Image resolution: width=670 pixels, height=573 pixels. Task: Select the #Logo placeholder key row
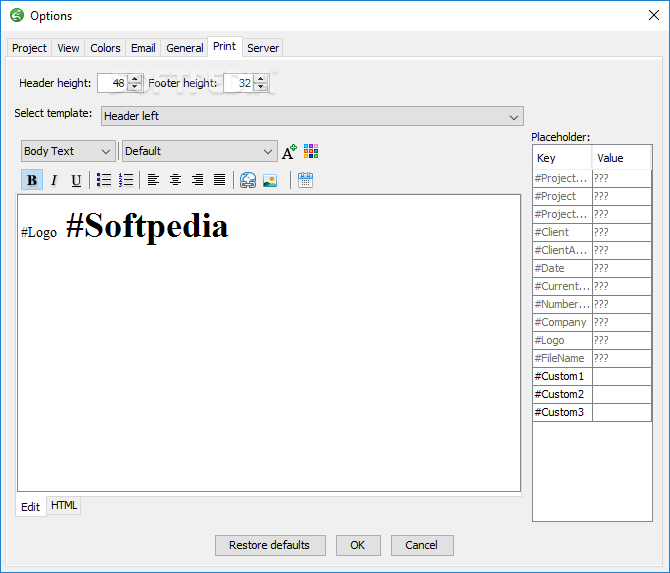point(562,340)
